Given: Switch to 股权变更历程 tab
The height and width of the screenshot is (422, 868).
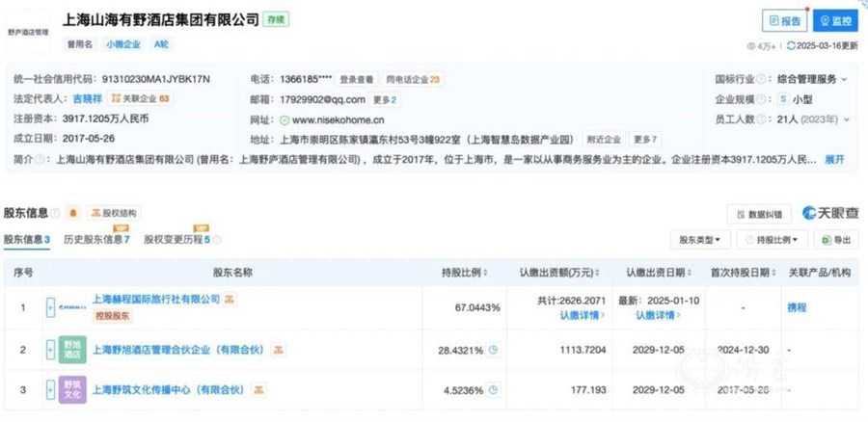Looking at the screenshot, I should 177,240.
